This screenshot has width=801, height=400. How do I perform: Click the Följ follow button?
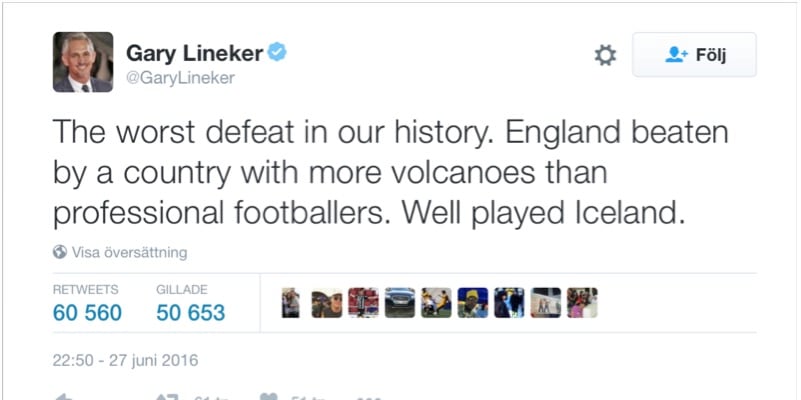click(694, 55)
